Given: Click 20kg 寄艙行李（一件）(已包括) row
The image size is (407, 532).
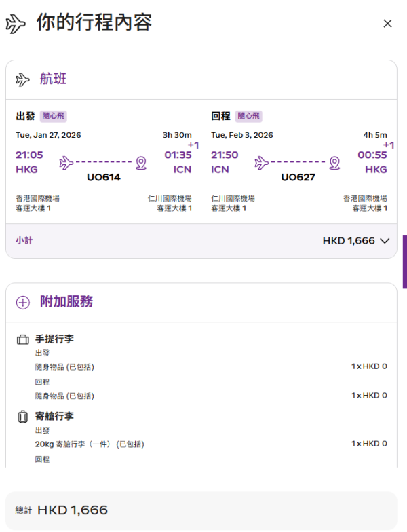Looking at the screenshot, I should [x=211, y=444].
